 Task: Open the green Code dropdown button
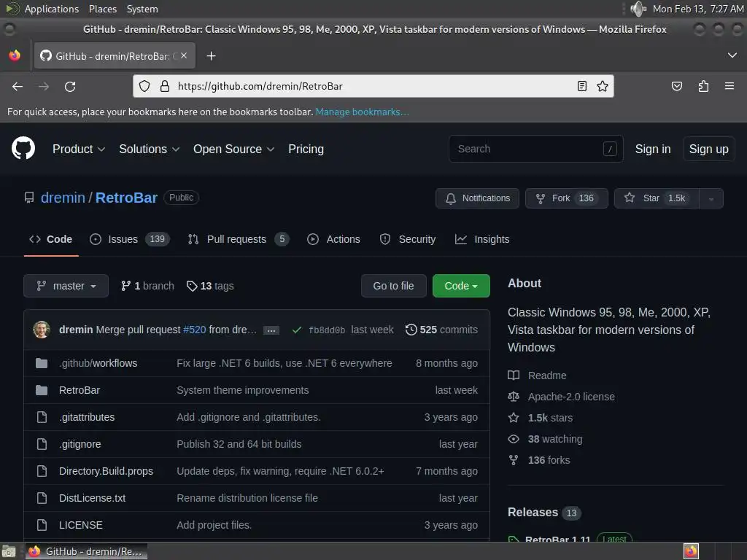(x=461, y=286)
